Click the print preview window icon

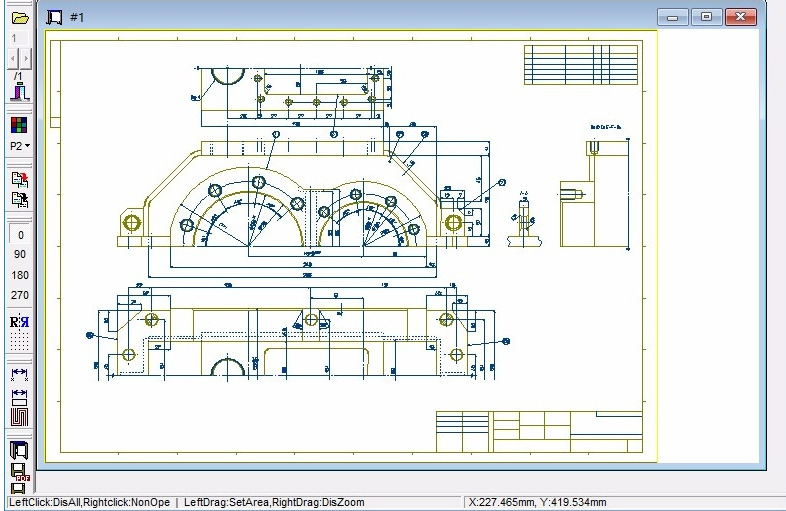[x=19, y=450]
